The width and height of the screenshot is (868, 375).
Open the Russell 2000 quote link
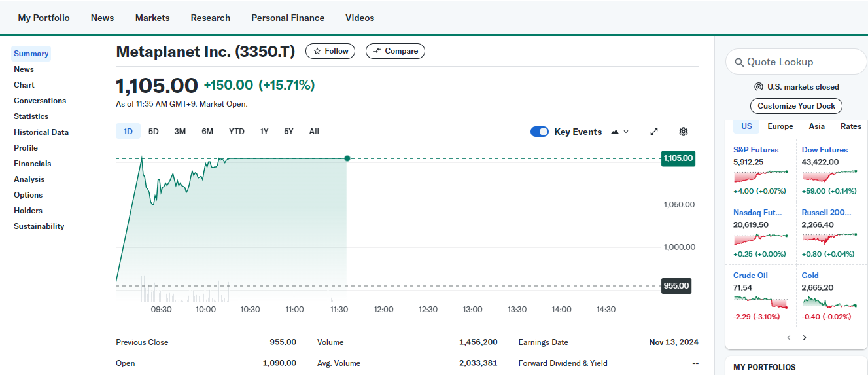pyautogui.click(x=827, y=213)
